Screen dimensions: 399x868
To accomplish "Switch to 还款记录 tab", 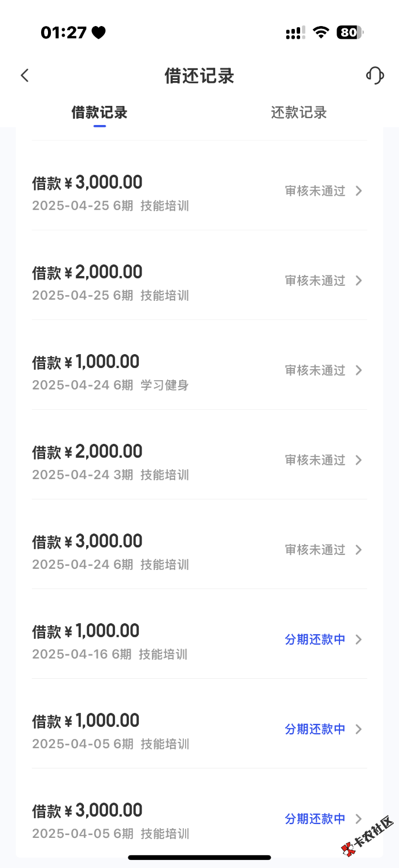I will point(299,112).
